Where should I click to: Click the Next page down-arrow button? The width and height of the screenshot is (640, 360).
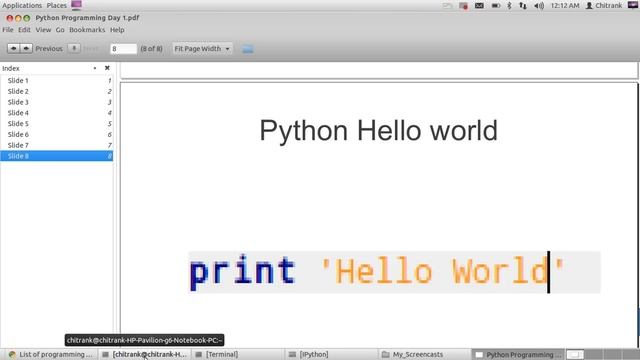click(74, 49)
